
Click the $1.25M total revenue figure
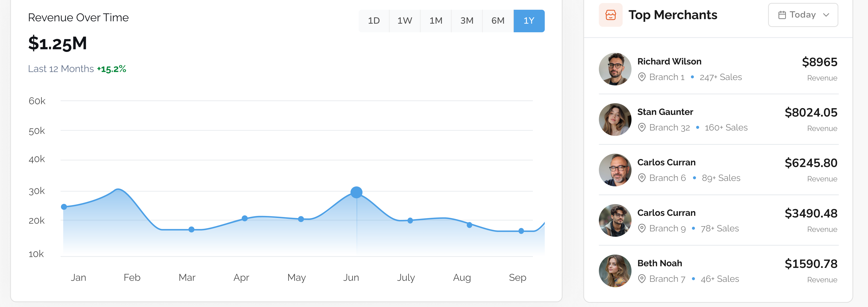pyautogui.click(x=58, y=44)
